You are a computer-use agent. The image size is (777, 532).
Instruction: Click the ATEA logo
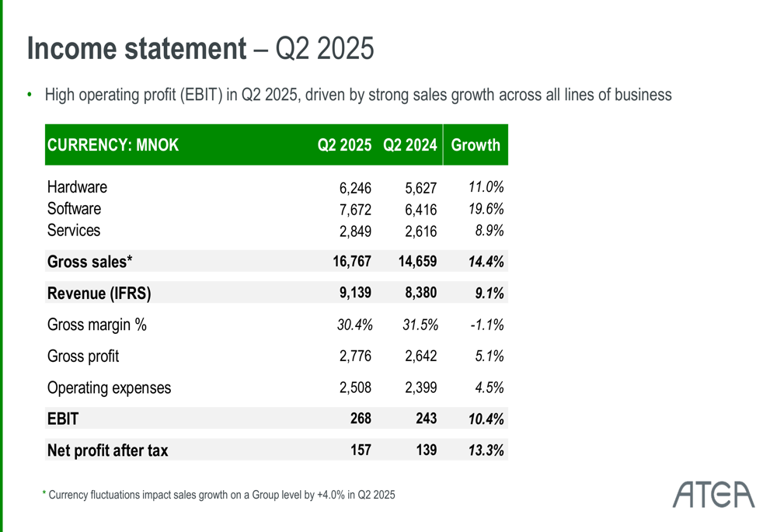[713, 494]
